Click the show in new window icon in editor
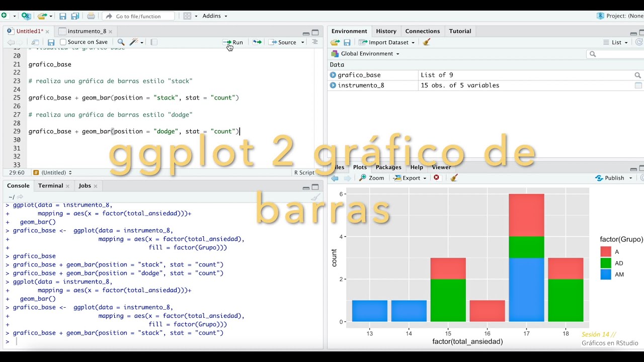The width and height of the screenshot is (644, 362). tap(35, 42)
